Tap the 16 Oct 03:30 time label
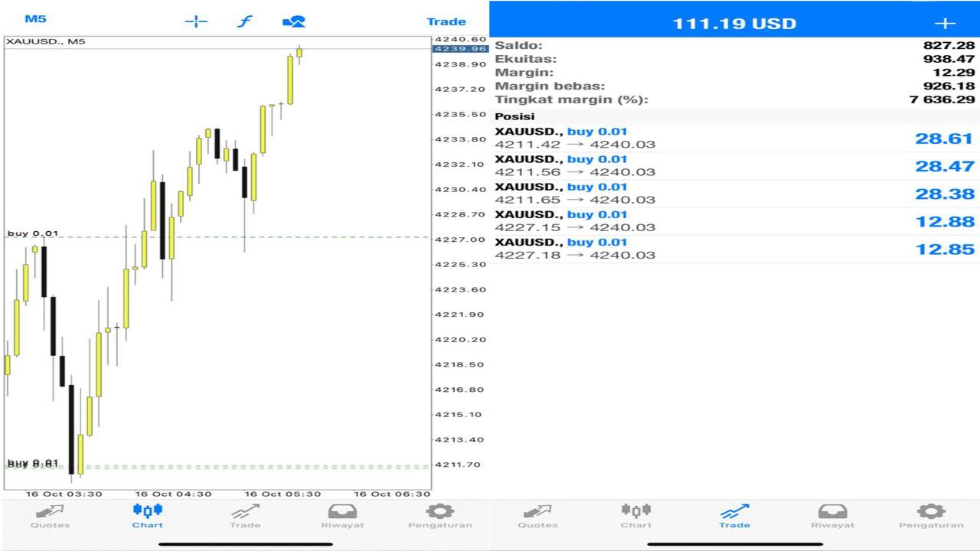The image size is (980, 551). pyautogui.click(x=64, y=494)
